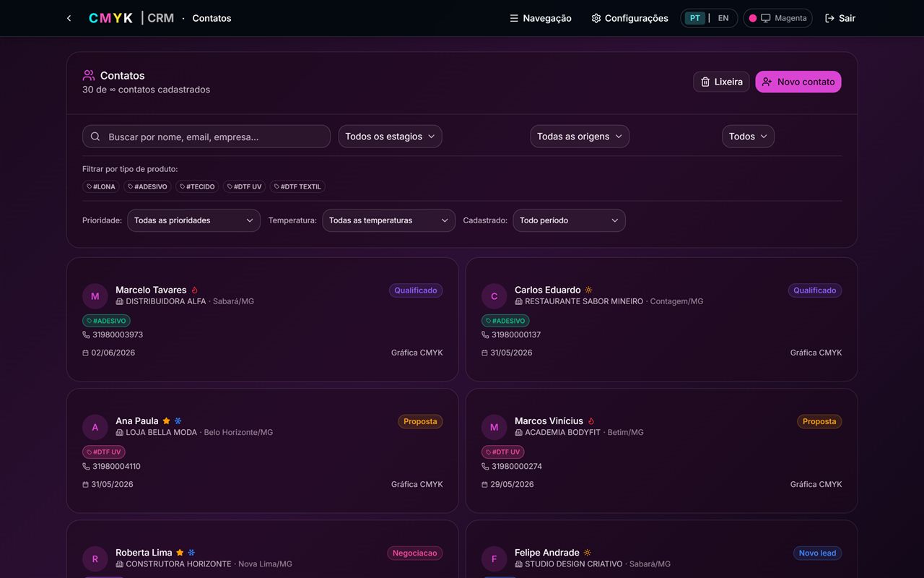Click the star icon beside Ana Paula
The width and height of the screenshot is (924, 578).
point(167,421)
